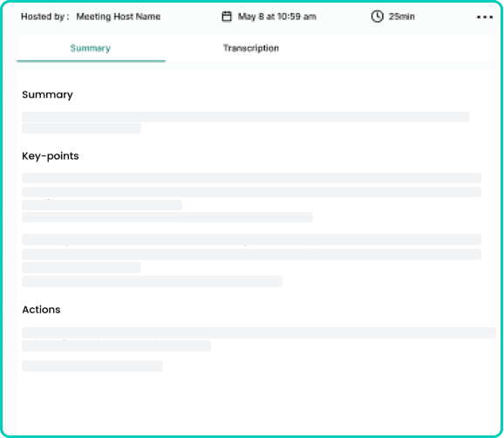Viewport: 504px width, 438px height.
Task: Click the Summary section heading
Action: (47, 94)
